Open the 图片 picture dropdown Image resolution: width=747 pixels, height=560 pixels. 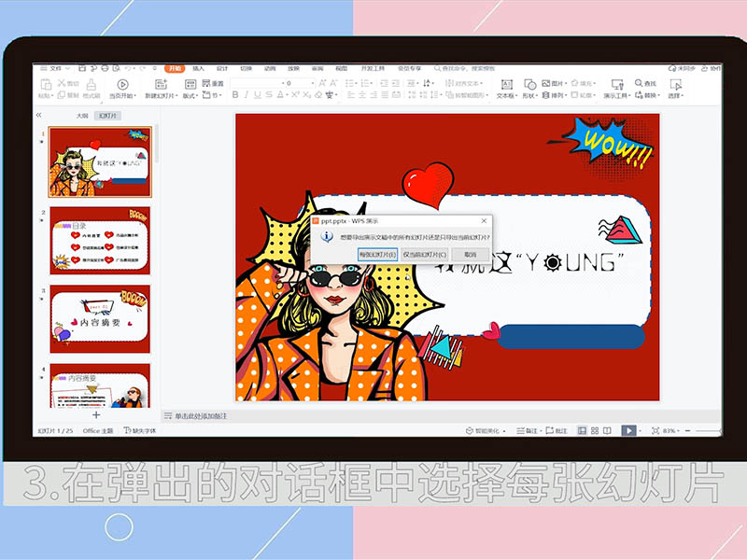(x=555, y=83)
